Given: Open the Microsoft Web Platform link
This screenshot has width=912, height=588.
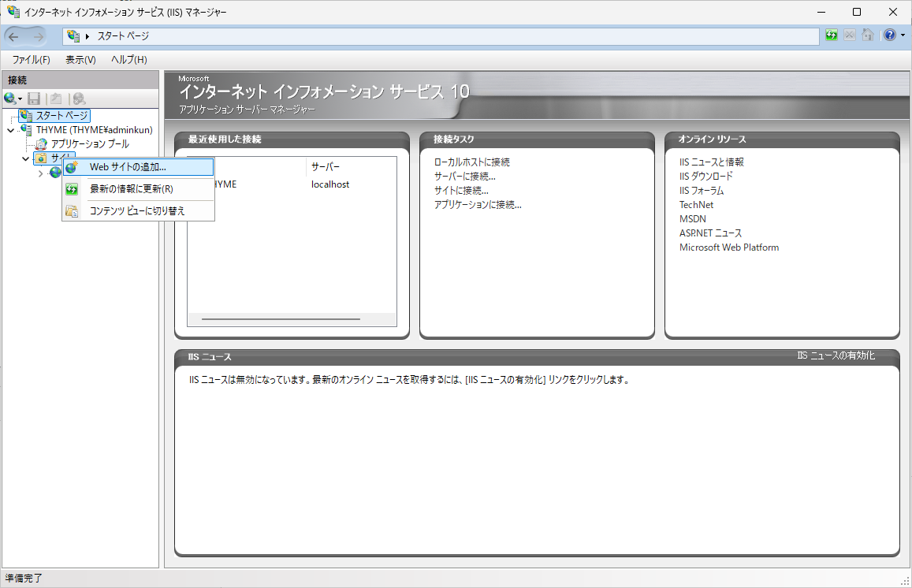Looking at the screenshot, I should 729,247.
